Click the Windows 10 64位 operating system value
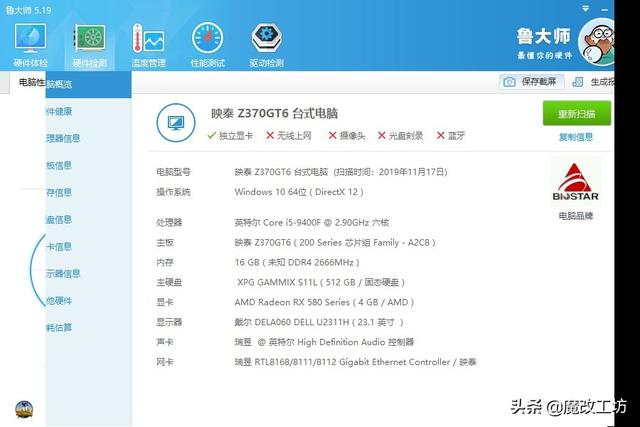The image size is (640, 427). (299, 192)
